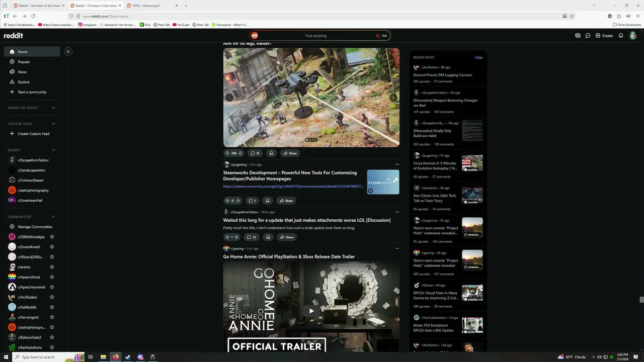Open Windows Start menu
This screenshot has width=644, height=362.
5,357
